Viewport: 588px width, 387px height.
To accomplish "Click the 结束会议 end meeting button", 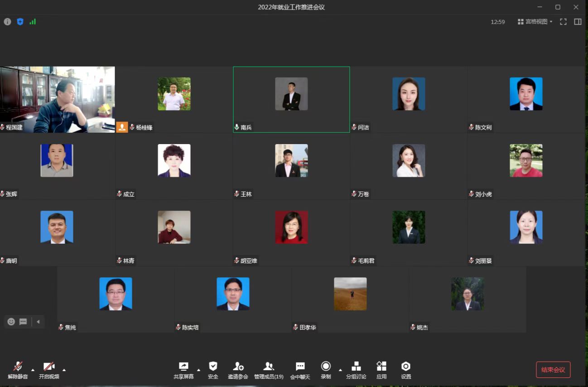I will (x=553, y=370).
